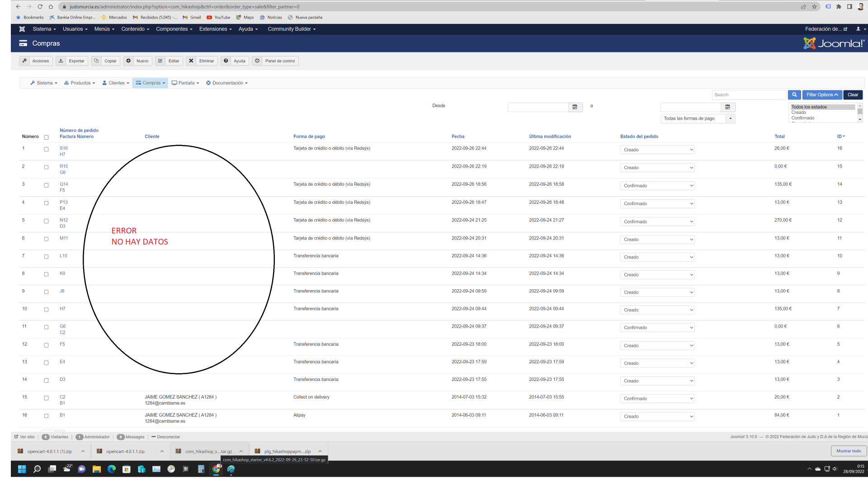Click the Joomla logo icon in menu bar
The height and width of the screenshot is (488, 868).
click(22, 29)
